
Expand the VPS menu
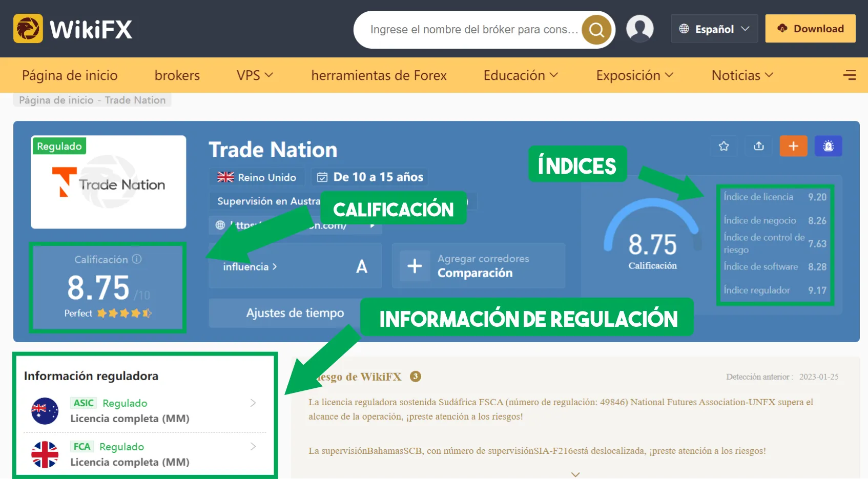tap(255, 75)
